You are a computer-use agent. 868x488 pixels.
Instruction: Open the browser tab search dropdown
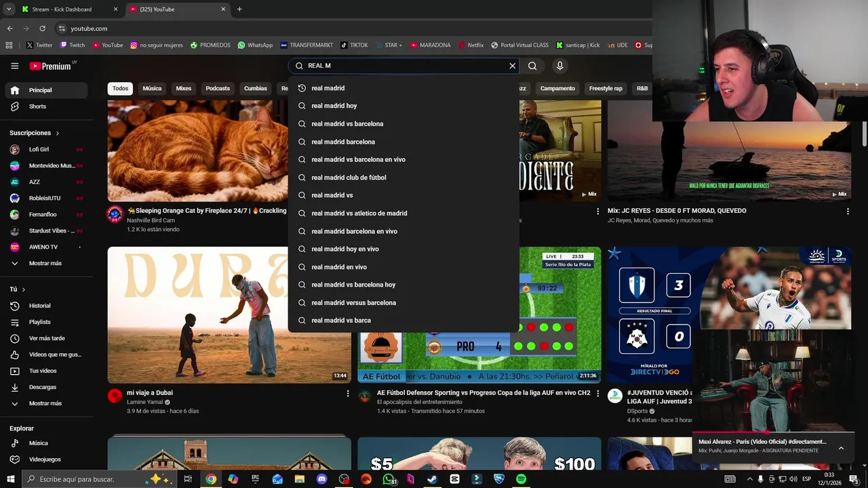click(9, 9)
